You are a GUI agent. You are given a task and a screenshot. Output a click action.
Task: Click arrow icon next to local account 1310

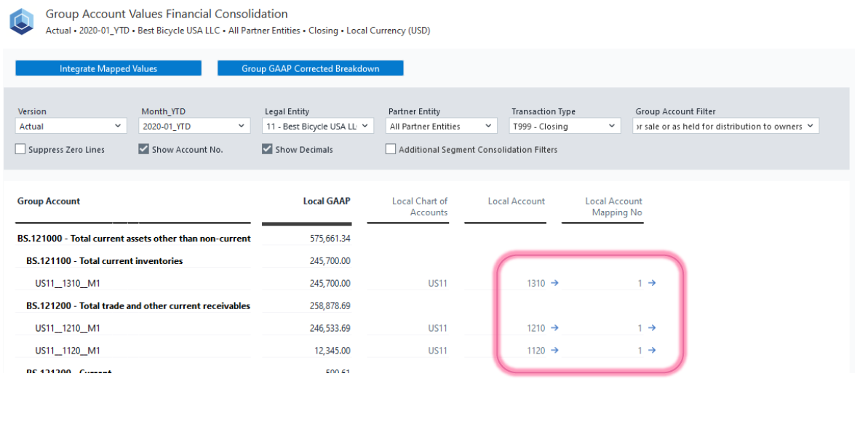point(554,284)
